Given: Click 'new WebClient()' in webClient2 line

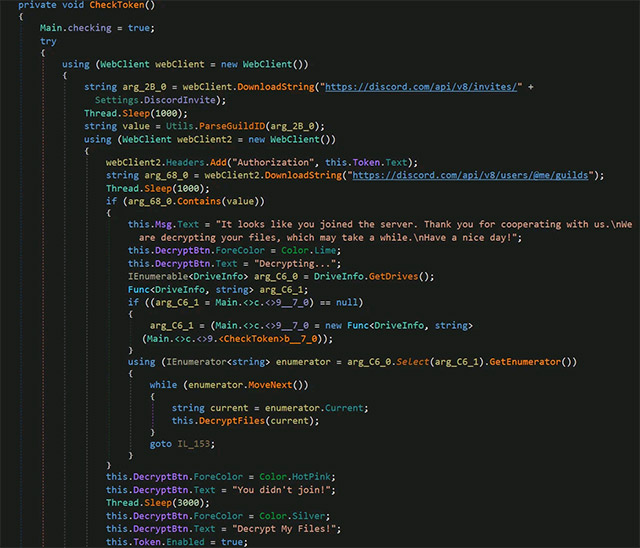Looking at the screenshot, I should click(289, 140).
